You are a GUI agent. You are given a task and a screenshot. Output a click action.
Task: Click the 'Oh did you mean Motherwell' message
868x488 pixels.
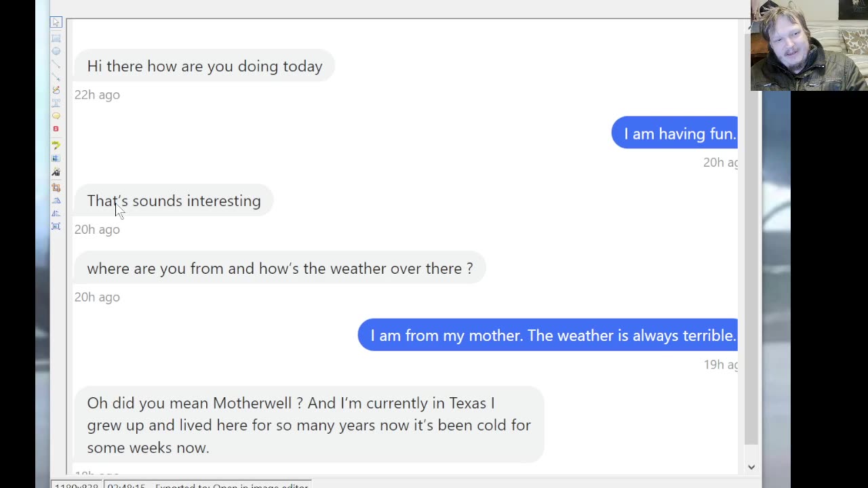point(309,425)
